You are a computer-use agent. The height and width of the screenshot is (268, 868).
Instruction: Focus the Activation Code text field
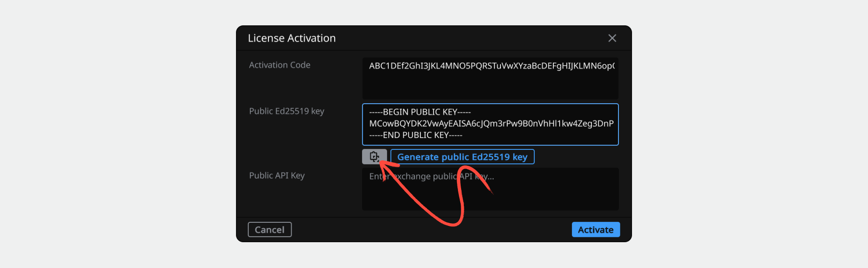point(490,78)
